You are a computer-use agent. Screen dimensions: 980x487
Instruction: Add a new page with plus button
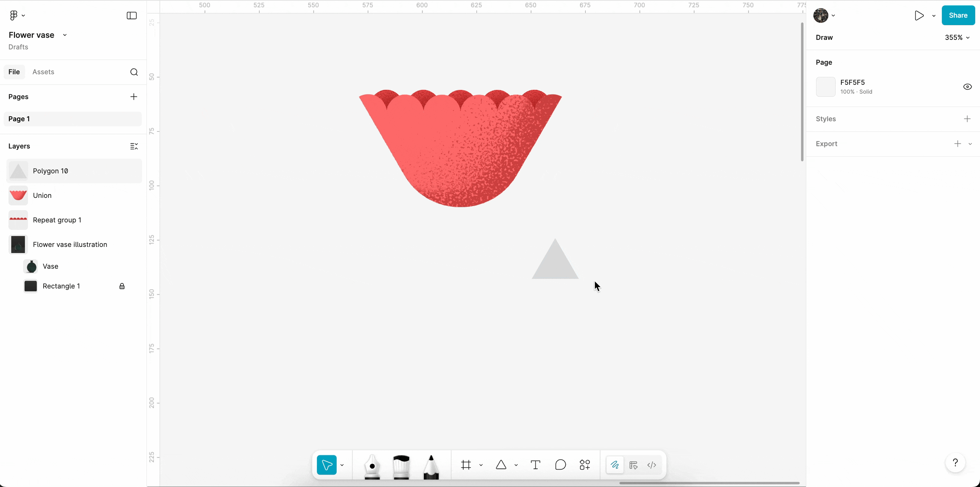click(134, 97)
